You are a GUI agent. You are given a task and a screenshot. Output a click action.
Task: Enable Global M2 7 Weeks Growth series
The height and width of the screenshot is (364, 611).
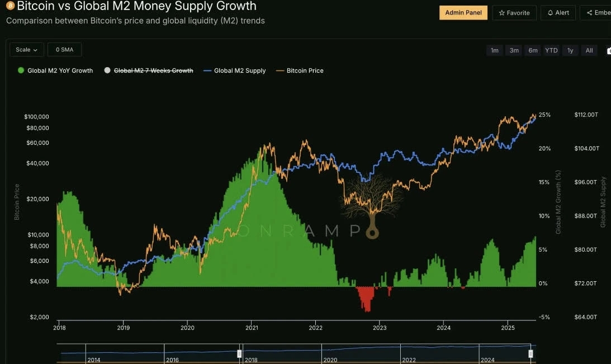pos(149,70)
